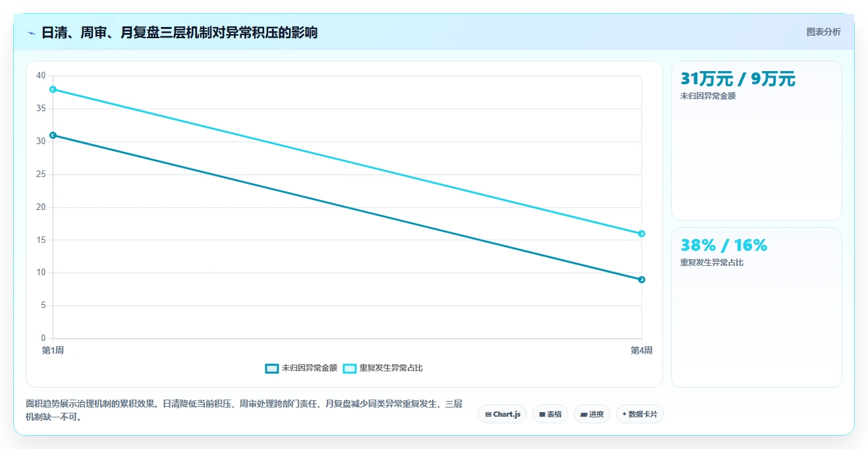The width and height of the screenshot is (868, 449).
Task: Toggle the 未归因异常金额 legend swatch
Action: pyautogui.click(x=272, y=368)
